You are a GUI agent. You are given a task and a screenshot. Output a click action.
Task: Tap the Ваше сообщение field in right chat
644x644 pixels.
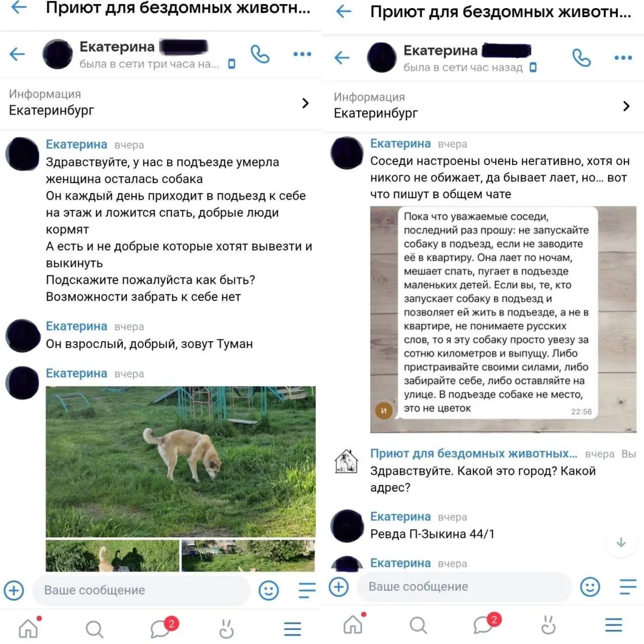click(x=464, y=587)
